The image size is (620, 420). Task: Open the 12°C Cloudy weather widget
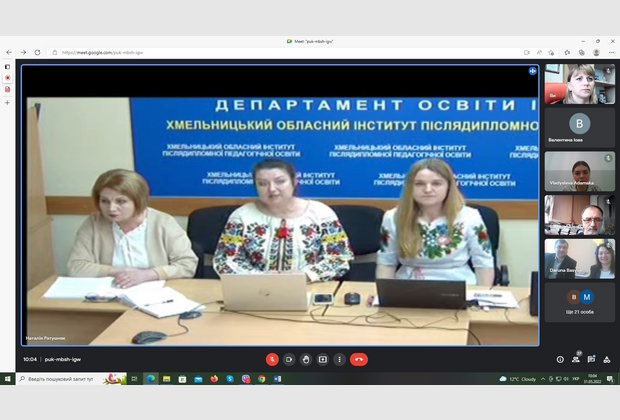coord(518,379)
